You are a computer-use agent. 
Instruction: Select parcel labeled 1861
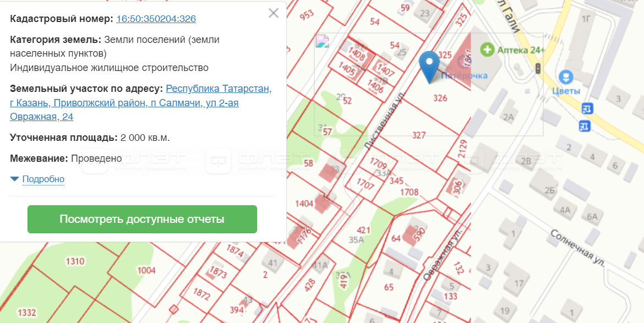(467, 58)
